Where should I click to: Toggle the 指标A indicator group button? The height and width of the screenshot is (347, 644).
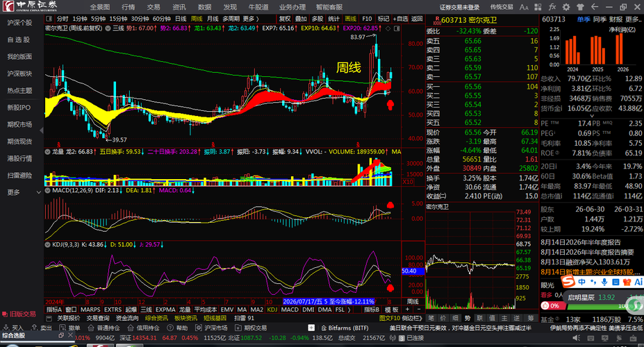click(53, 310)
